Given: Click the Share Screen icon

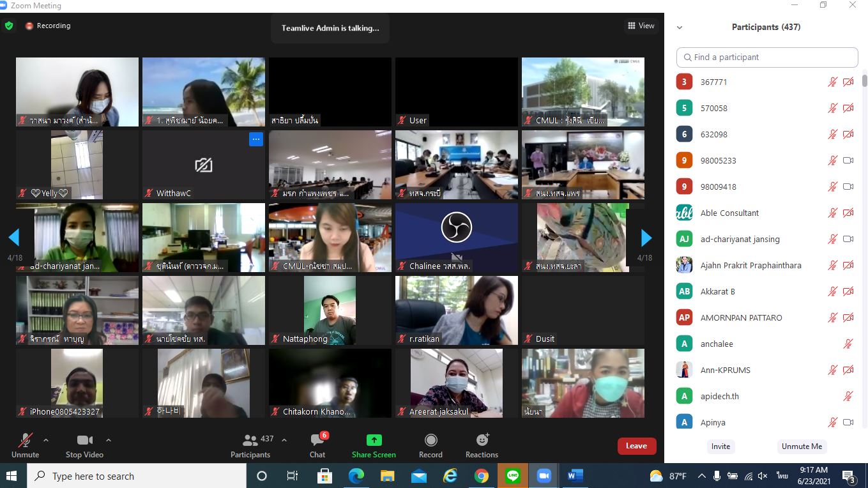Looking at the screenshot, I should 374,441.
